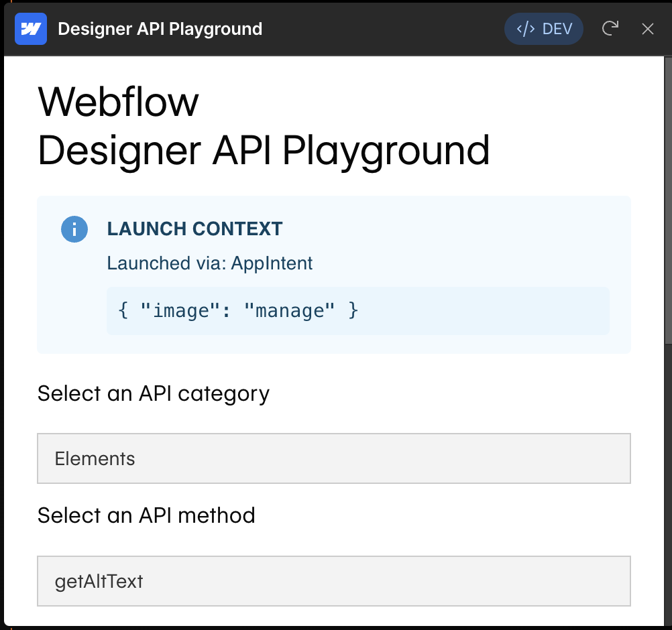Click the blue info icon in LAUNCH CONTEXT banner
672x630 pixels.
click(x=74, y=229)
